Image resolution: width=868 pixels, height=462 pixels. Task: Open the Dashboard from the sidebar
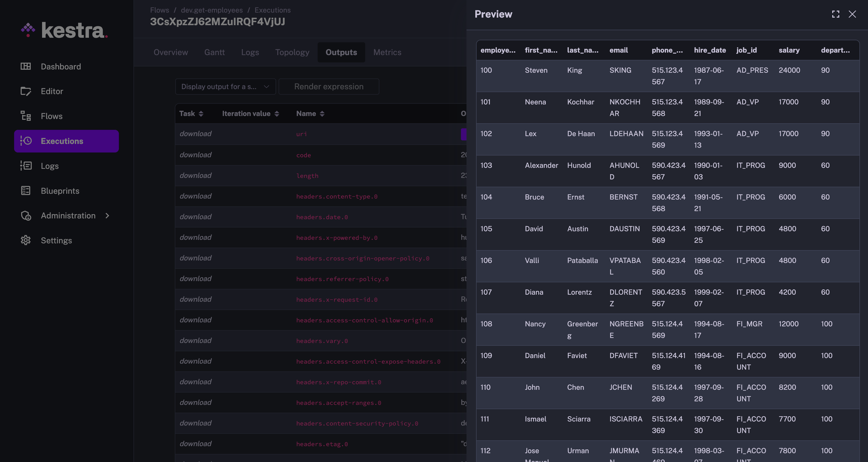point(61,66)
